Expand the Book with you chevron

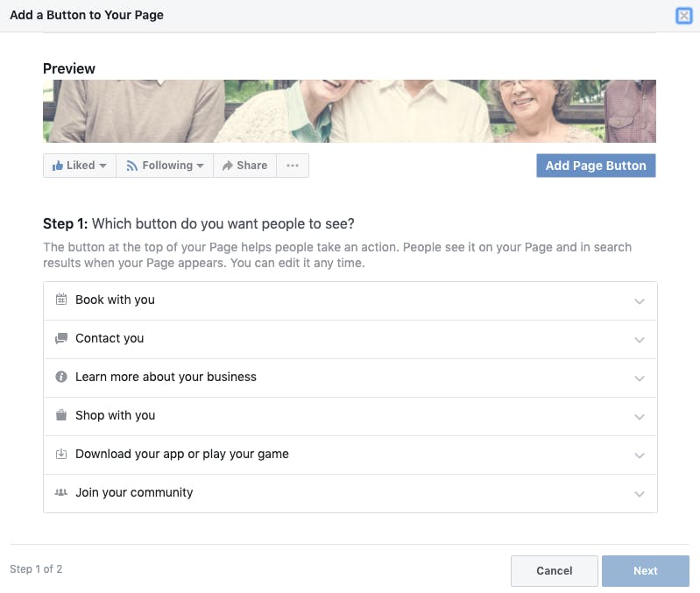(640, 301)
